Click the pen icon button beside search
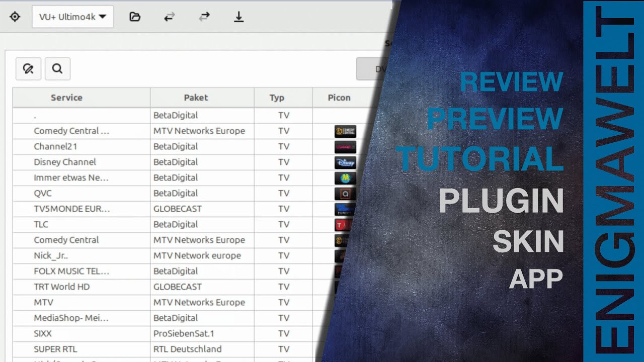This screenshot has height=362, width=644. pyautogui.click(x=28, y=69)
